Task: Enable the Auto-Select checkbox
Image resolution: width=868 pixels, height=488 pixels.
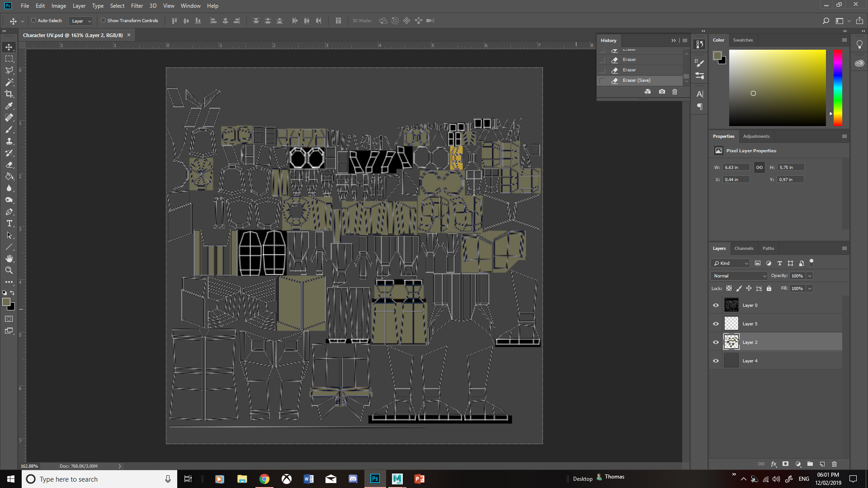Action: pyautogui.click(x=33, y=20)
